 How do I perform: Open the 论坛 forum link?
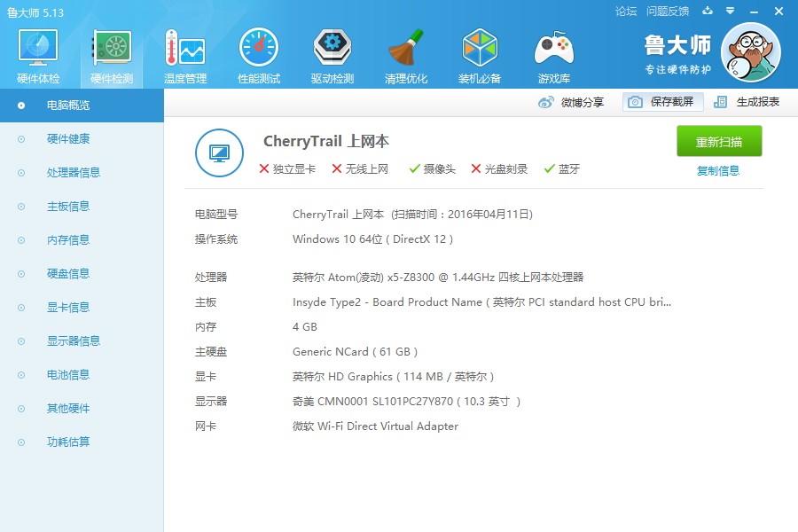(626, 12)
